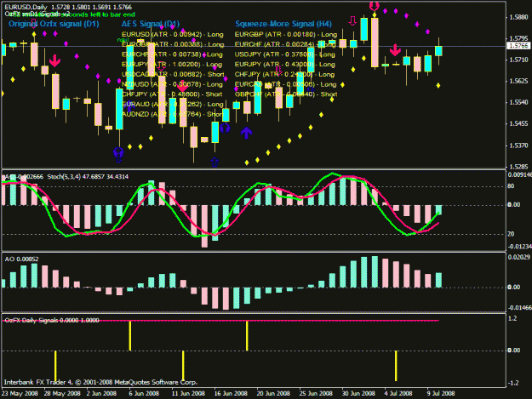Click the -1.2 scale value in signals panel
The height and width of the screenshot is (399, 532).
coord(513,383)
